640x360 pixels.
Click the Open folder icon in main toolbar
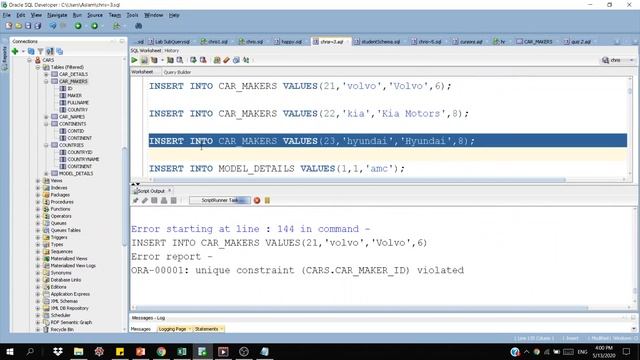[x=18, y=26]
